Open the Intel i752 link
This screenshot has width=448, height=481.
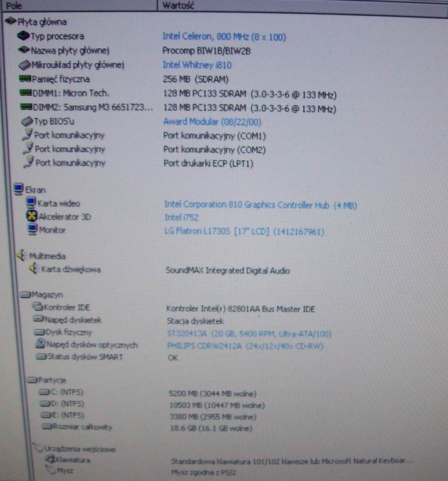[182, 217]
